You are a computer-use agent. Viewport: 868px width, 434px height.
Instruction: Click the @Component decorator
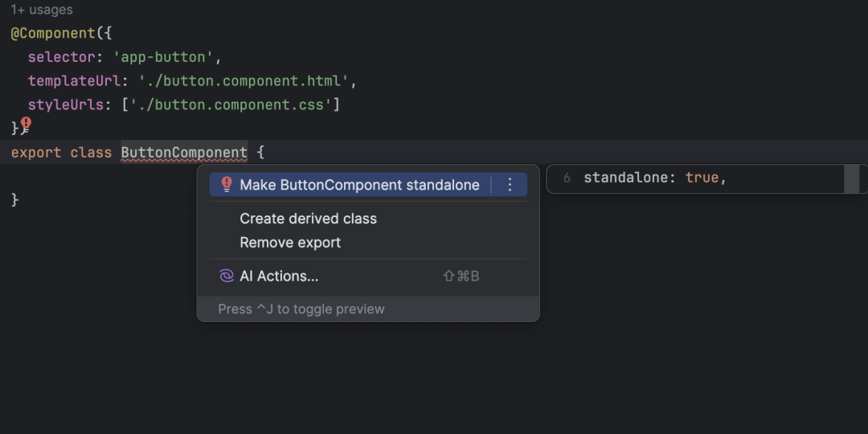pos(53,34)
